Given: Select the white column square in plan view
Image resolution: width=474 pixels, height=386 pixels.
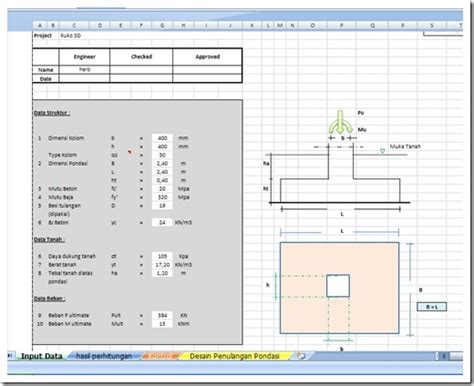Looking at the screenshot, I should 338,286.
